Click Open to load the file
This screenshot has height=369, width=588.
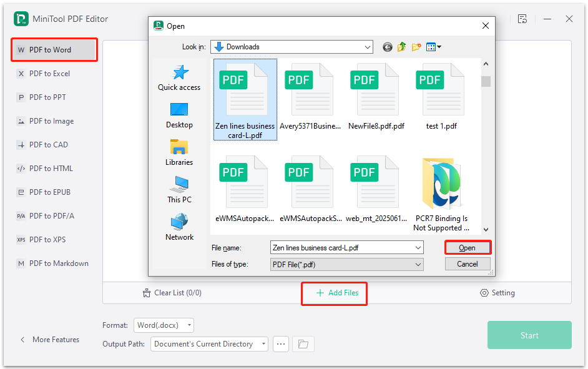click(x=468, y=247)
